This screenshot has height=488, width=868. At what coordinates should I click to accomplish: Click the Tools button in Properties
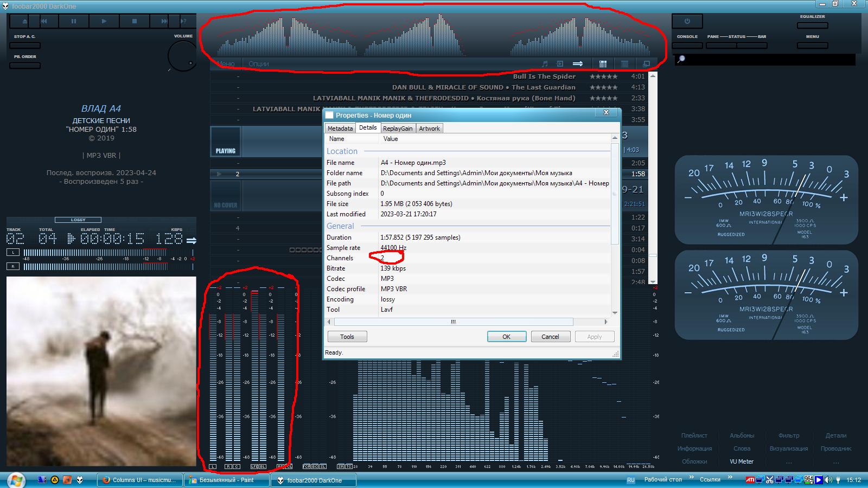pos(347,337)
